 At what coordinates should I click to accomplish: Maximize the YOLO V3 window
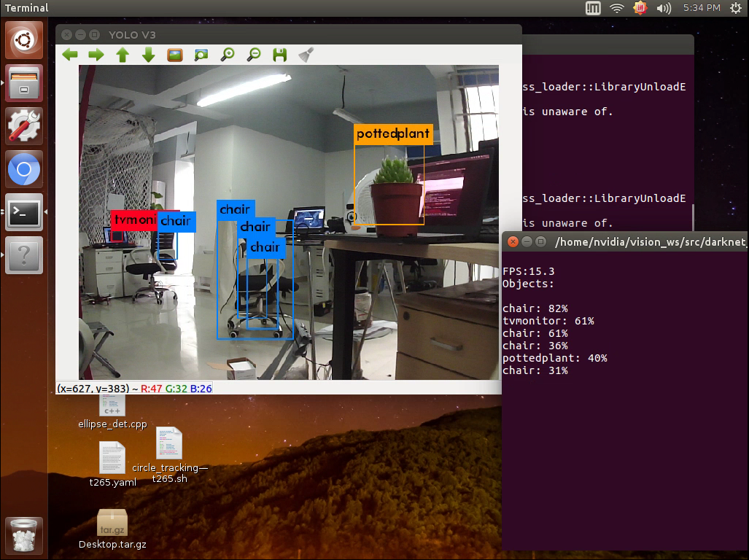tap(95, 34)
